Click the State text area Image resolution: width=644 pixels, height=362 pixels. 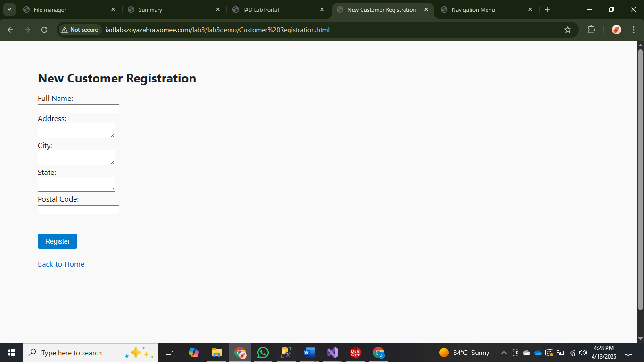pyautogui.click(x=76, y=184)
